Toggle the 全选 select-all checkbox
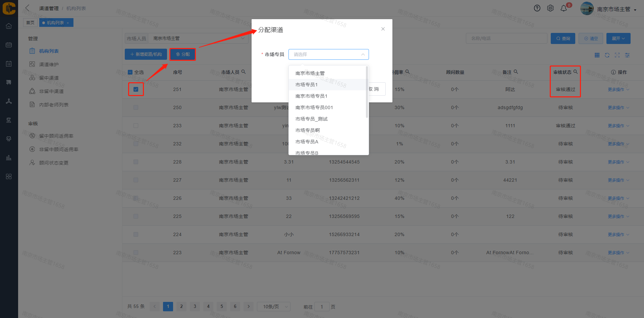The height and width of the screenshot is (318, 644). [130, 72]
